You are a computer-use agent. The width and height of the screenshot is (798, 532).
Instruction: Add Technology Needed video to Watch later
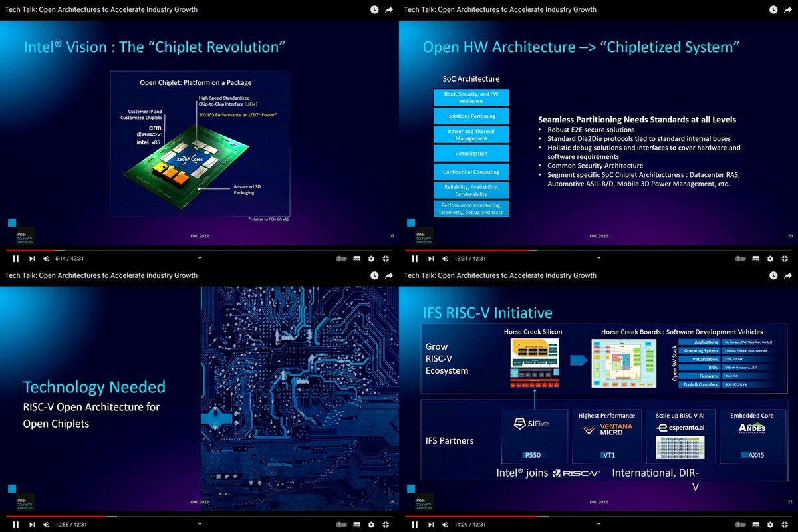click(x=374, y=275)
